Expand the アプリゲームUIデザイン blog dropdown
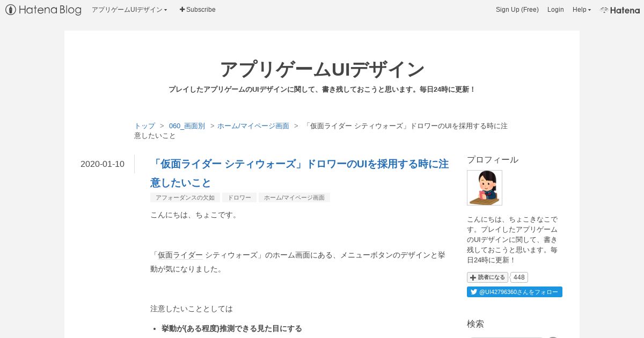Viewport: 644px width, 338px height. 129,10
